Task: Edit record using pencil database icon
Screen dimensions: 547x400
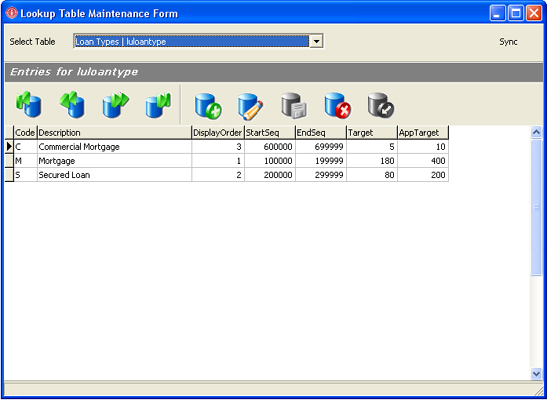Action: click(x=251, y=106)
